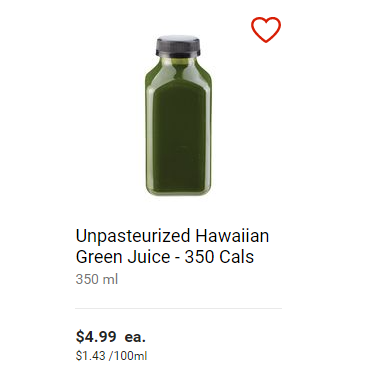
Task: Click the bold $4.99 price
Action: point(96,337)
